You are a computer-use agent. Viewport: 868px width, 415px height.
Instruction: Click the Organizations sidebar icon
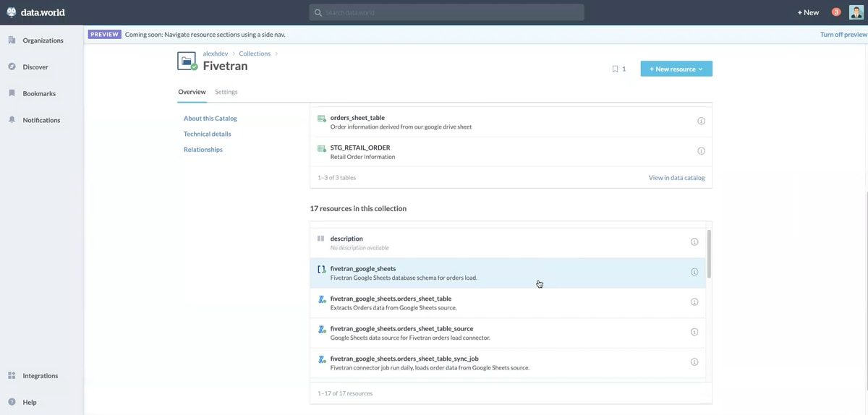[12, 40]
